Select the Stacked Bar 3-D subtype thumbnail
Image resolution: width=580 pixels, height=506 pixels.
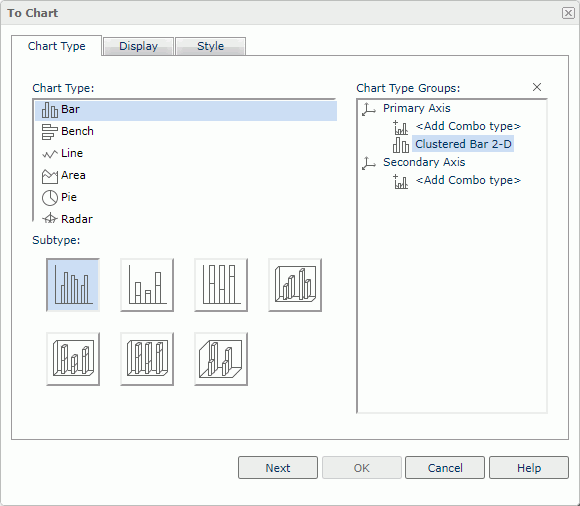coord(73,359)
